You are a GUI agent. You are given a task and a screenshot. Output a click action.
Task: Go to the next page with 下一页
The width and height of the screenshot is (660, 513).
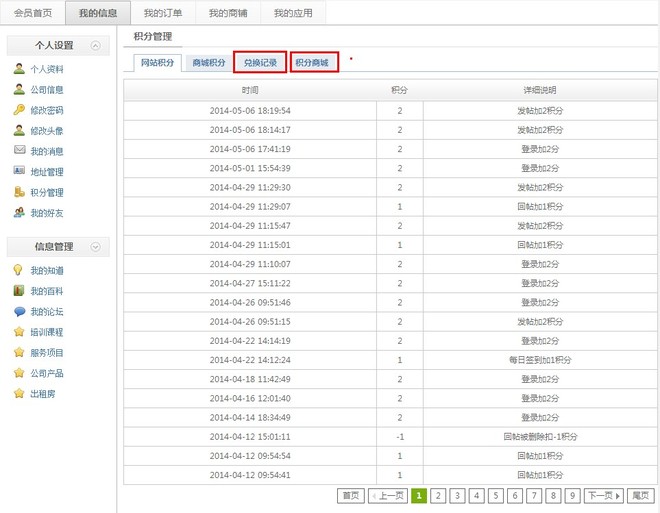click(x=603, y=496)
